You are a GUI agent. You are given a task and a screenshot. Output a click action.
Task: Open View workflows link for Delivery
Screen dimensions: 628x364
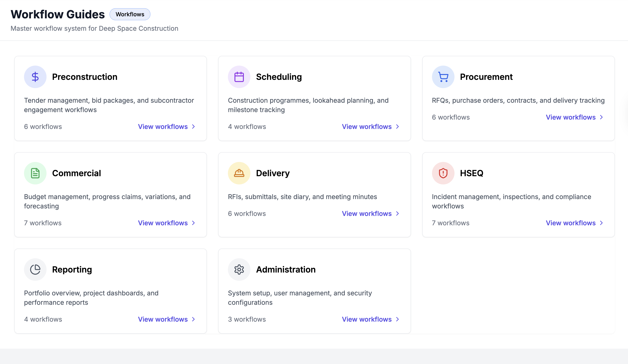pyautogui.click(x=371, y=213)
